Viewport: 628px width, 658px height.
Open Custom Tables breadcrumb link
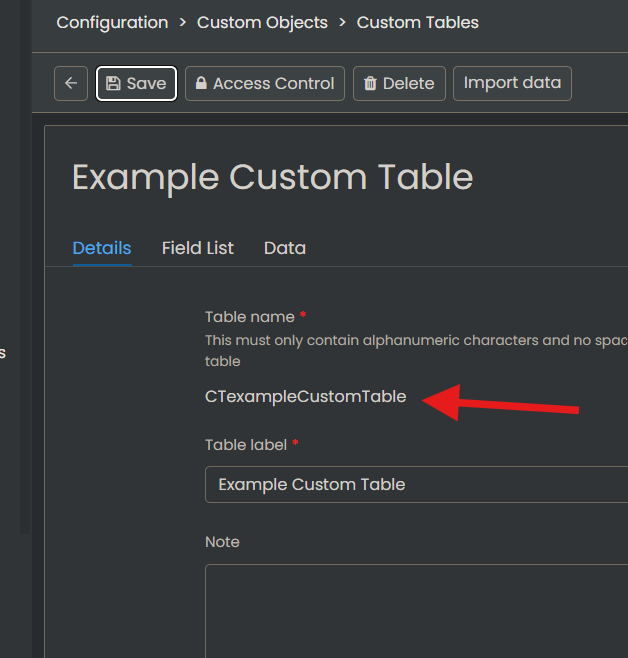[417, 23]
